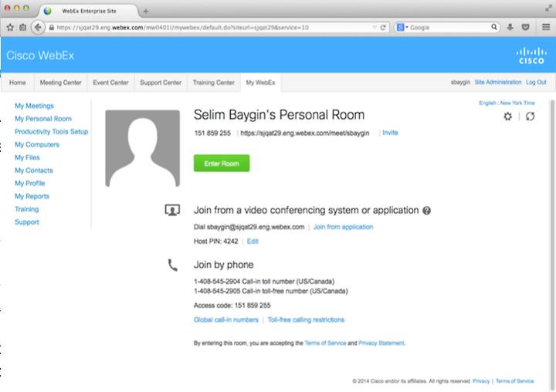This screenshot has width=556, height=392.
Task: Open the Training Center tab
Action: 214,83
